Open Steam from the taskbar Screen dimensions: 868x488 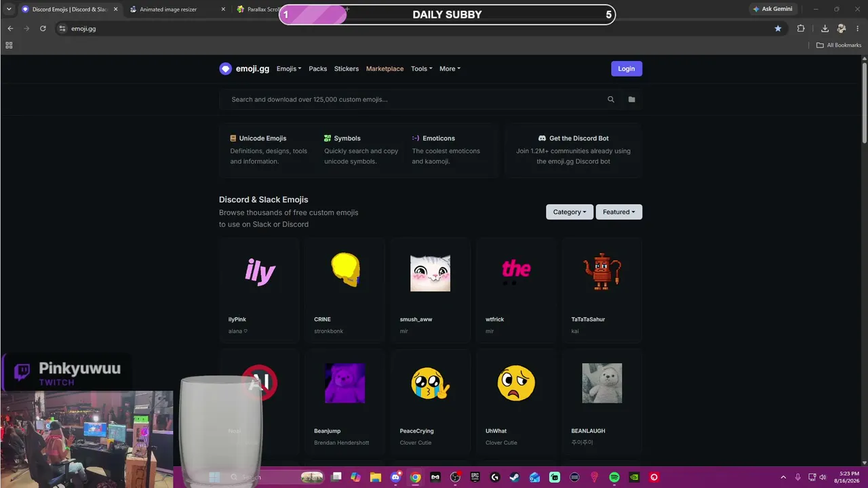click(x=515, y=477)
